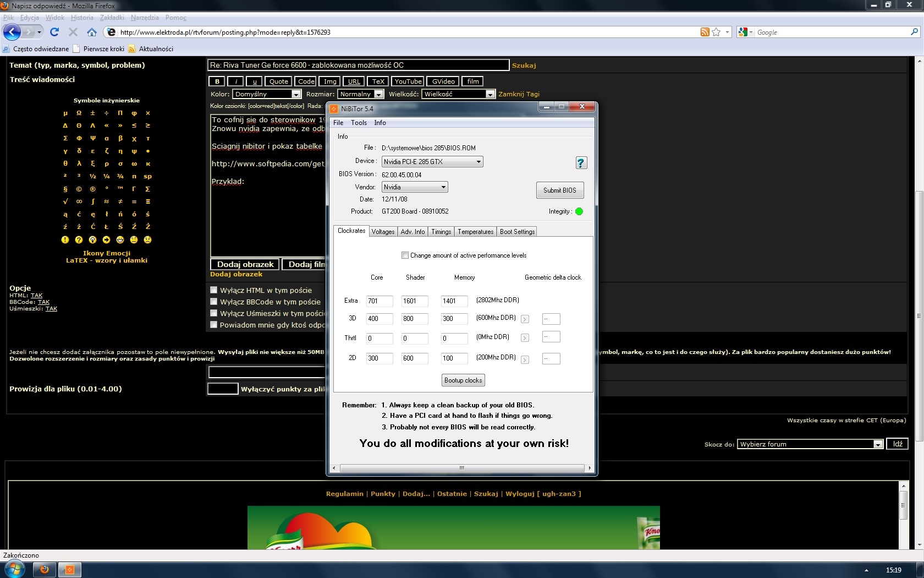Click the Bootup clocks button
Image resolution: width=924 pixels, height=578 pixels.
click(x=463, y=380)
